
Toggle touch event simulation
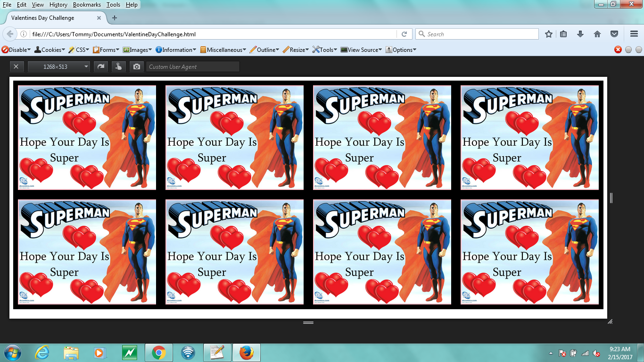tap(118, 66)
